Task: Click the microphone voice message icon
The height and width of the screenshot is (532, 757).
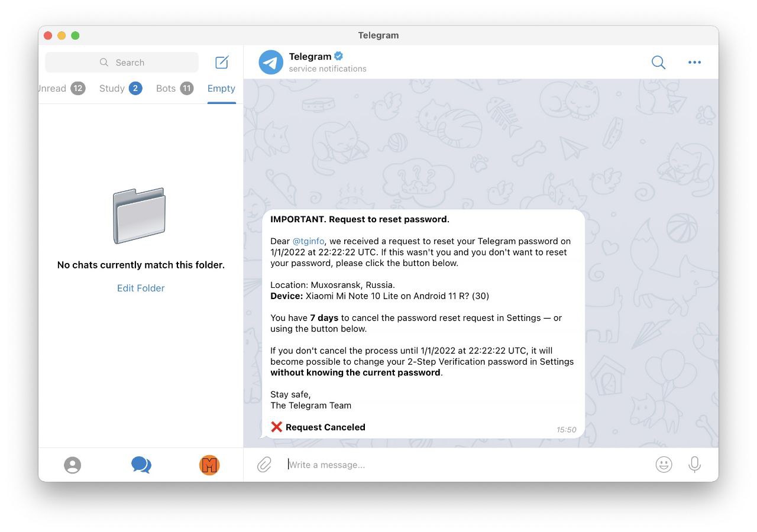Action: [x=695, y=465]
